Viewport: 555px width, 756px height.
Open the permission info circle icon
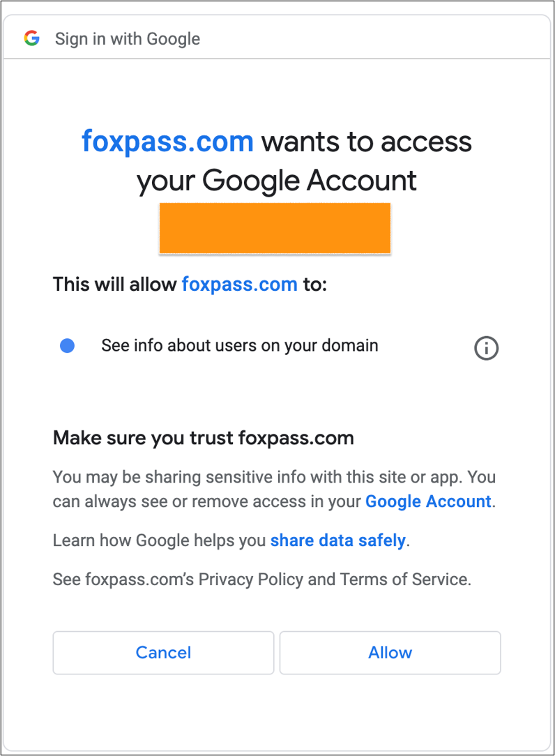tap(486, 348)
